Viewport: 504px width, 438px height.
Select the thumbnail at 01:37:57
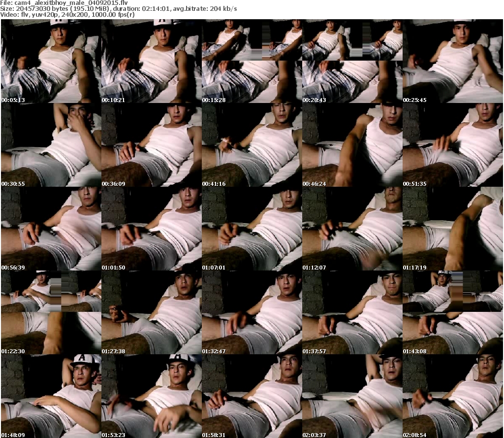tap(352, 312)
